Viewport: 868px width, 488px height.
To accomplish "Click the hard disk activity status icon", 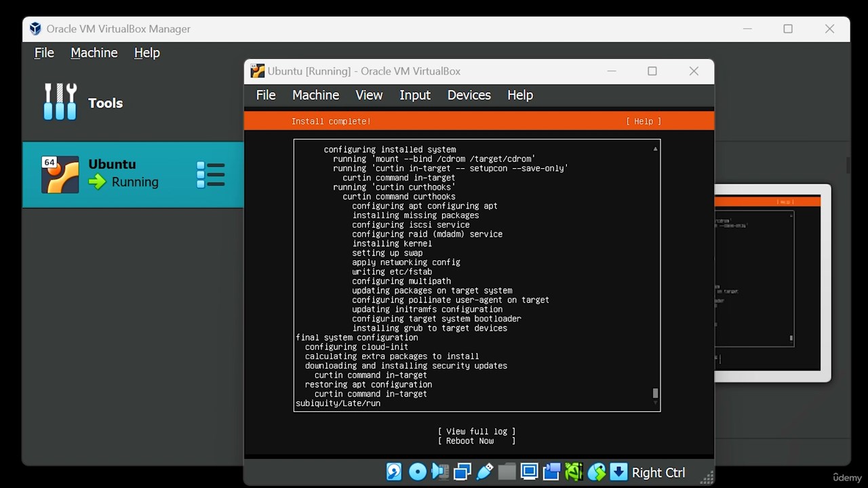I will coord(395,472).
